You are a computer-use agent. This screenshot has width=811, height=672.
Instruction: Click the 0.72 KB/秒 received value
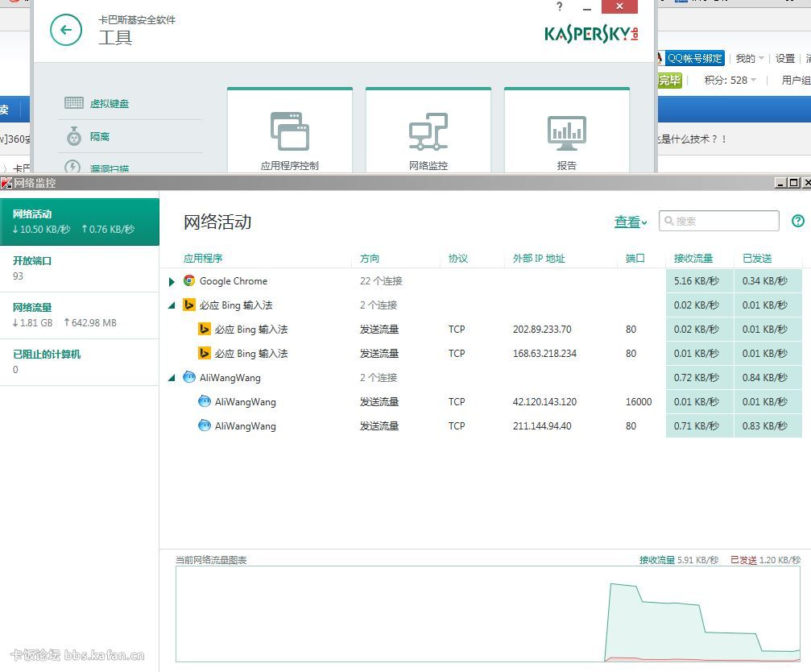pyautogui.click(x=696, y=378)
